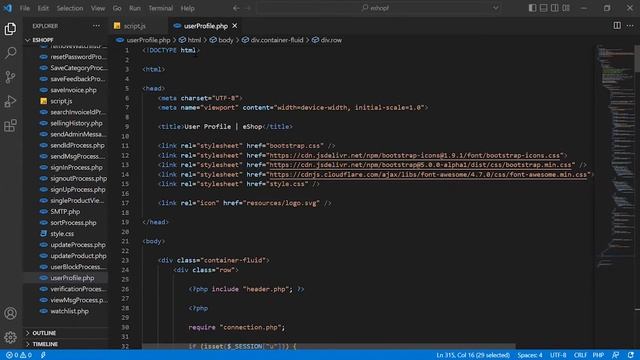The image size is (640, 360).
Task: Open the Go menu
Action: click(117, 8)
